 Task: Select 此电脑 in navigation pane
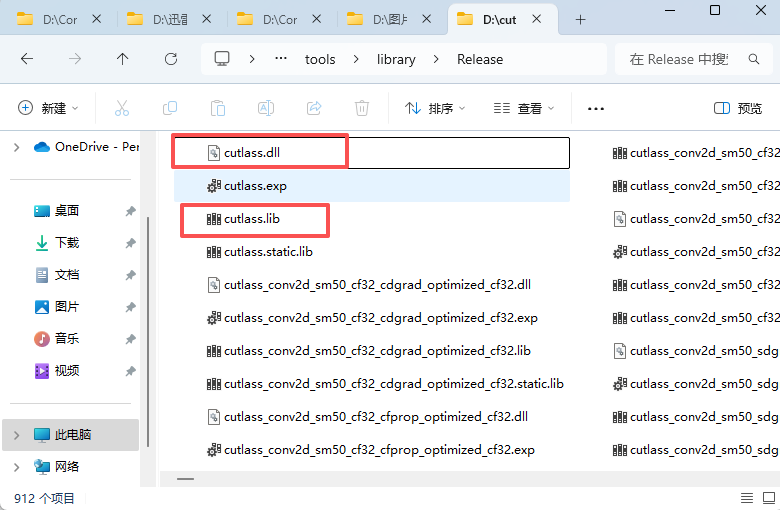(x=71, y=435)
